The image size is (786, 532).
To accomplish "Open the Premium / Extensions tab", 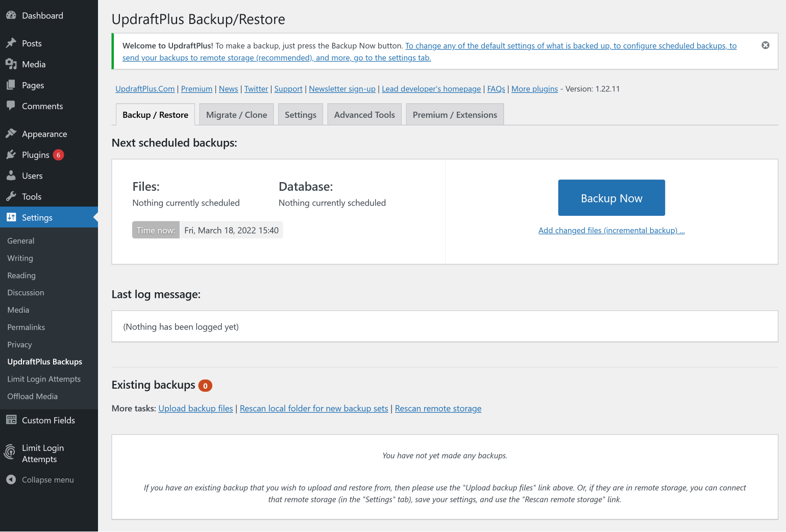I will [455, 115].
